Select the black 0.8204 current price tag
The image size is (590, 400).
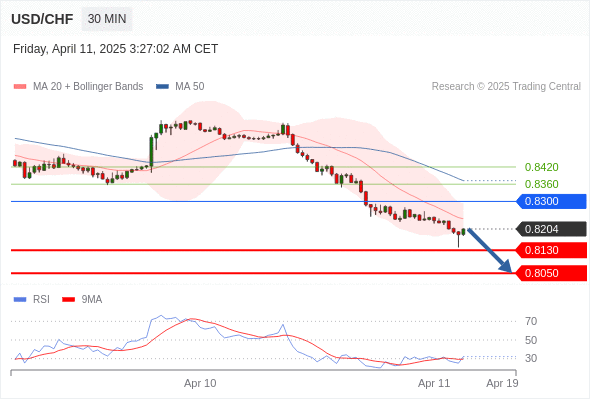[551, 229]
